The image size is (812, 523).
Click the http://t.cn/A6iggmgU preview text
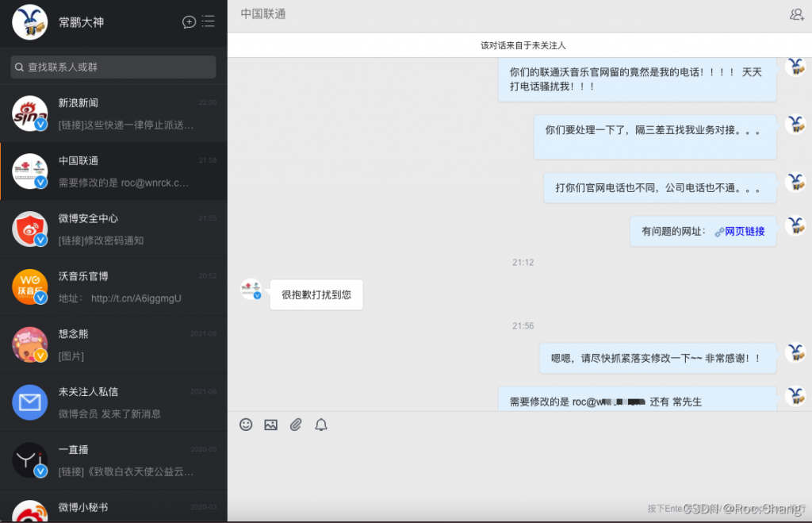click(136, 298)
